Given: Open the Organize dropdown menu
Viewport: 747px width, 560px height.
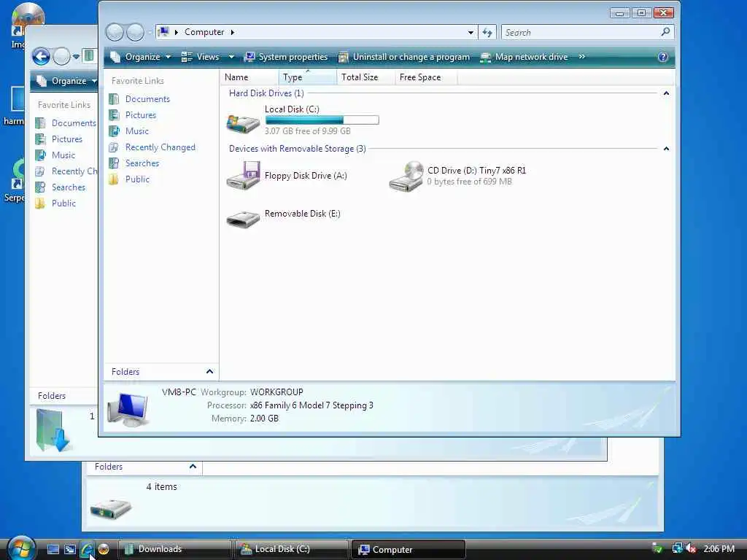Looking at the screenshot, I should [141, 57].
